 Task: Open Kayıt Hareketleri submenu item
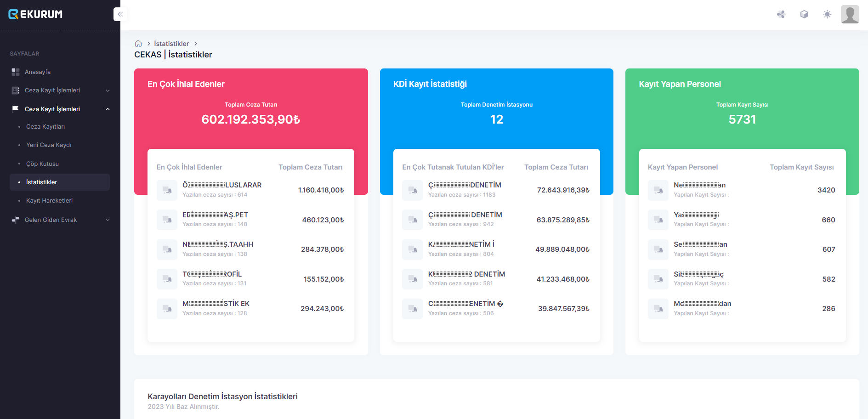[x=49, y=201]
